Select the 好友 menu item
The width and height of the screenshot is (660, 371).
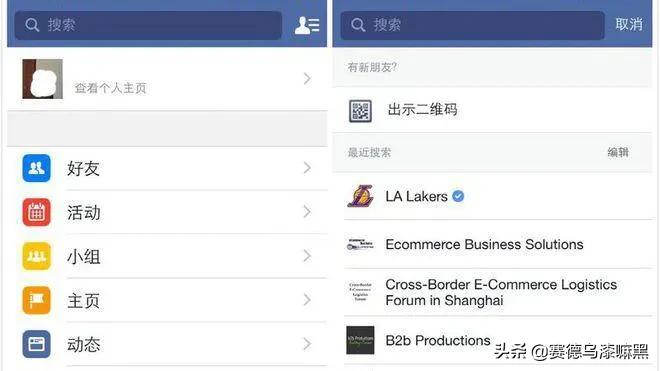coord(167,168)
